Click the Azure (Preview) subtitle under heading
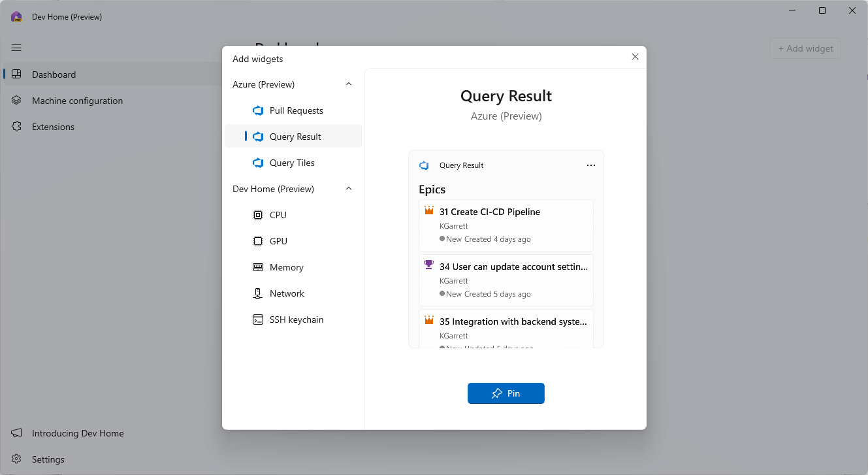Image resolution: width=868 pixels, height=475 pixels. [x=506, y=116]
